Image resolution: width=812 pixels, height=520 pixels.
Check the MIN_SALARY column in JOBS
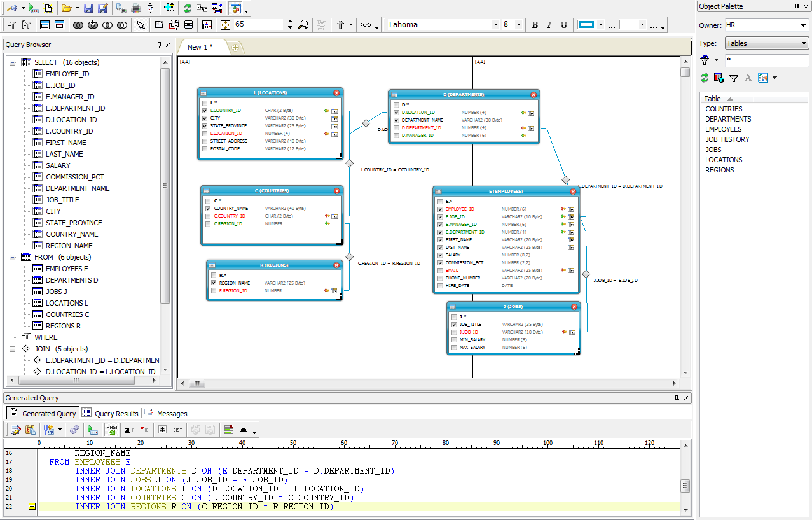[454, 340]
